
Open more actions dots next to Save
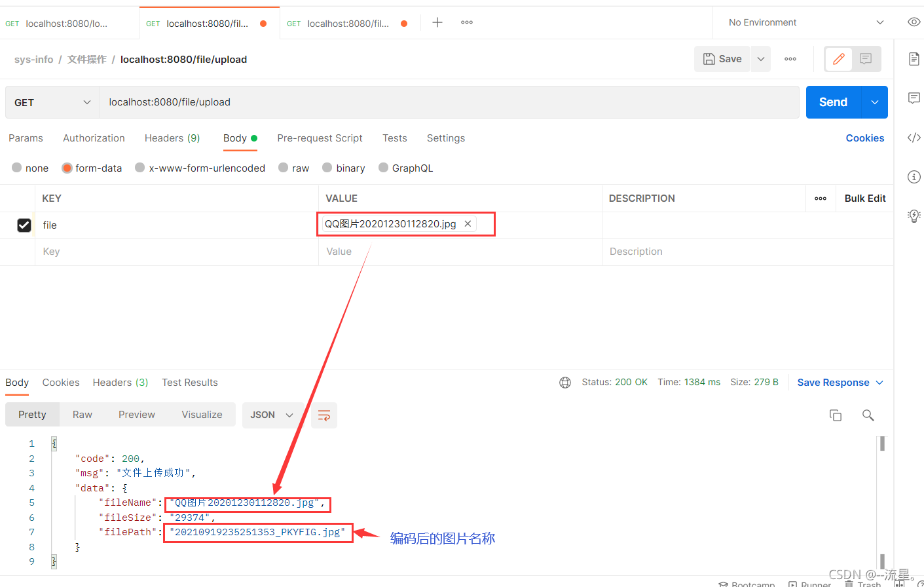click(790, 59)
